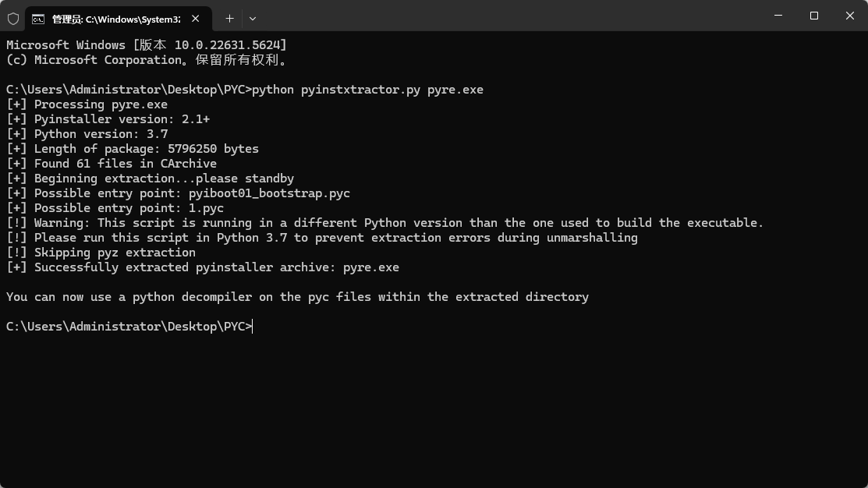Click the command prompt tab icon

pyautogui.click(x=37, y=19)
